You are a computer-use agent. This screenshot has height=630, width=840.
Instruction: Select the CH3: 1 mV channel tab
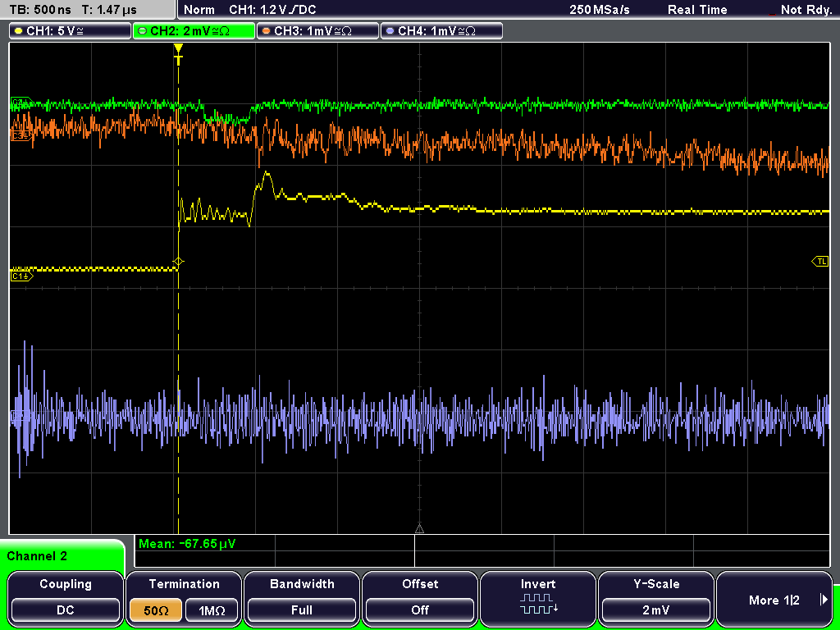[x=317, y=31]
